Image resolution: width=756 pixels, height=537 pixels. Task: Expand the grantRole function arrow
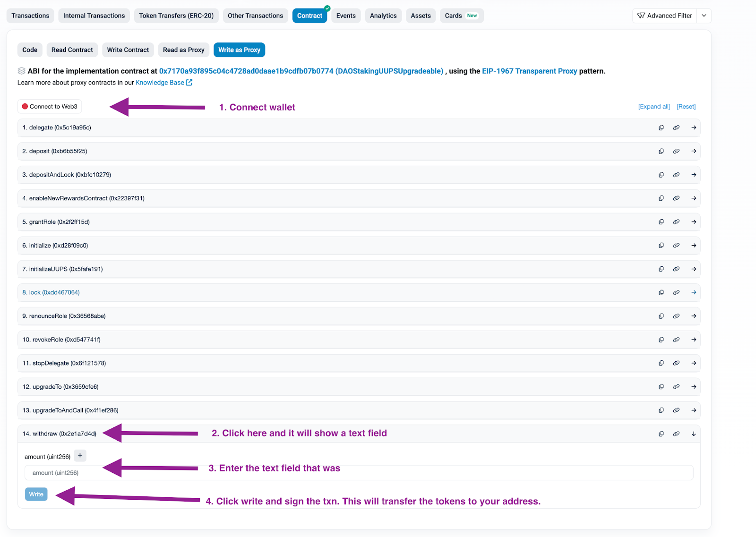tap(694, 222)
